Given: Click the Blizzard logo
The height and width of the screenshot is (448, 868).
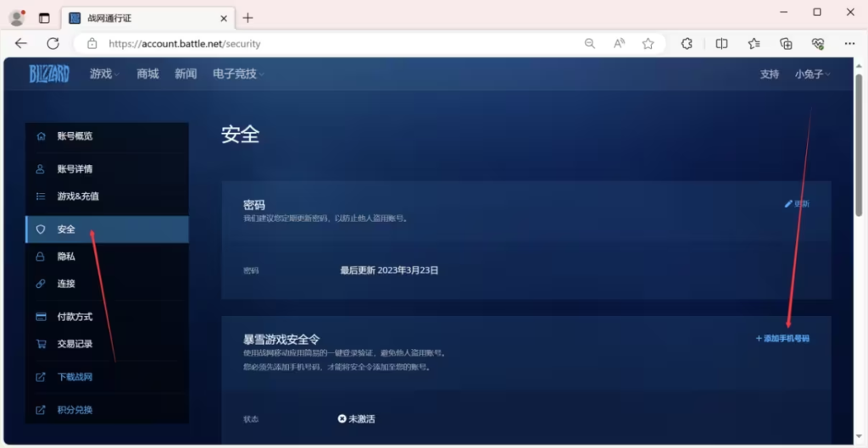Looking at the screenshot, I should click(x=49, y=74).
